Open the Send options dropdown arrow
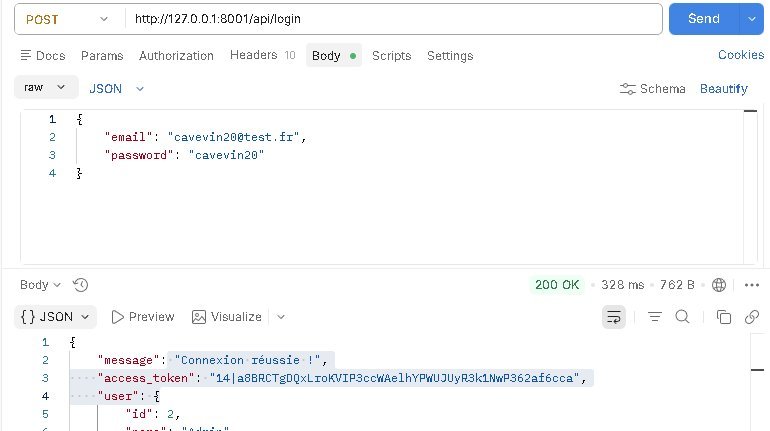The height and width of the screenshot is (431, 770). [x=752, y=19]
